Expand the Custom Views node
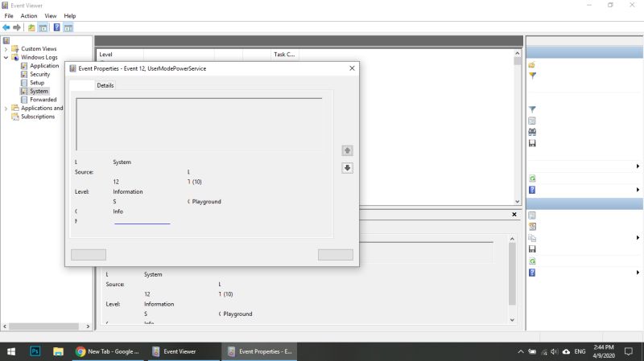 pyautogui.click(x=6, y=49)
